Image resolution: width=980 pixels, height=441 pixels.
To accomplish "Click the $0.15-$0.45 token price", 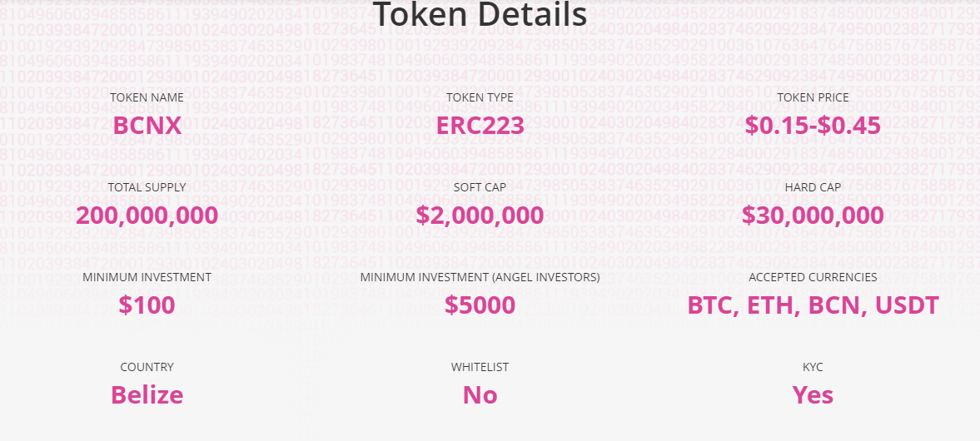I will pyautogui.click(x=813, y=126).
